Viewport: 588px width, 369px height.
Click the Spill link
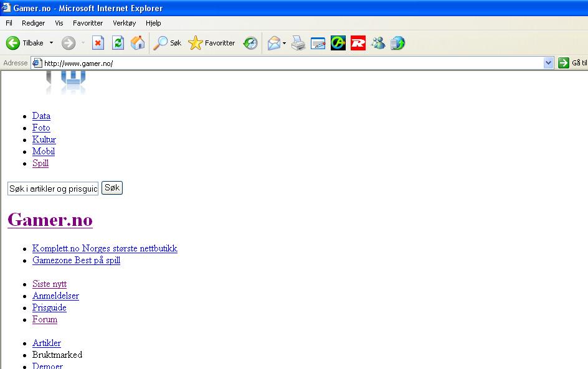[40, 163]
